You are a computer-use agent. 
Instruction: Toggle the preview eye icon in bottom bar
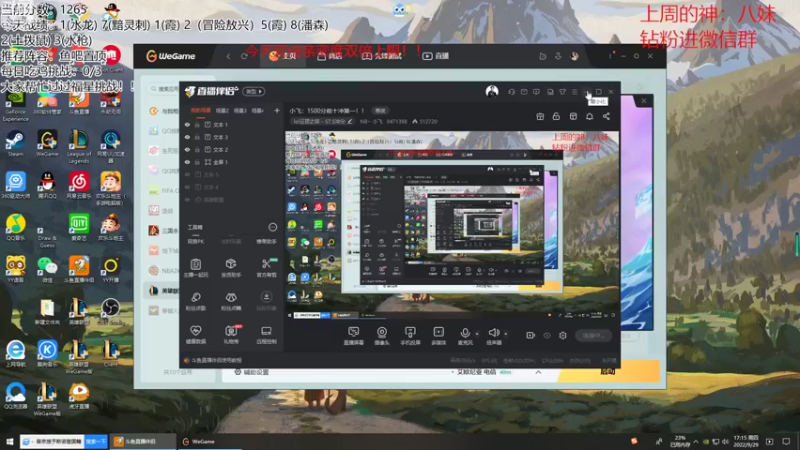tap(547, 335)
